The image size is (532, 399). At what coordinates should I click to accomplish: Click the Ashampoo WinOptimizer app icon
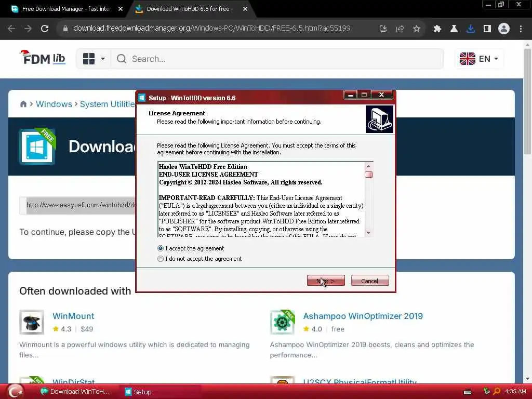click(x=282, y=322)
